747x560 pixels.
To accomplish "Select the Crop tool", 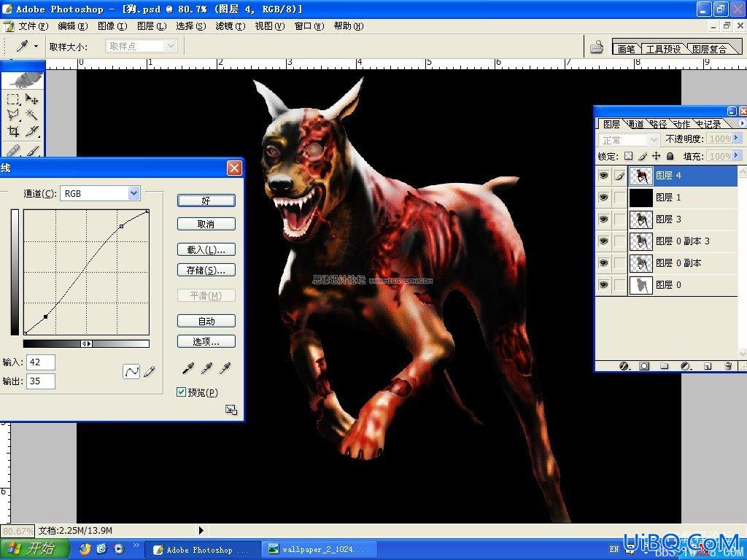I will (x=13, y=131).
